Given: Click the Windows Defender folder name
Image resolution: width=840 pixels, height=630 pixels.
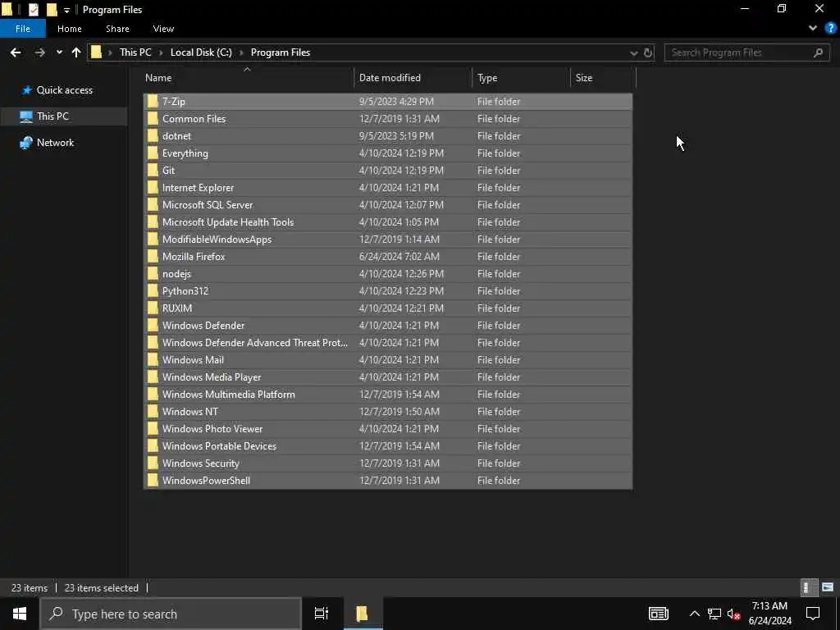Looking at the screenshot, I should [203, 325].
